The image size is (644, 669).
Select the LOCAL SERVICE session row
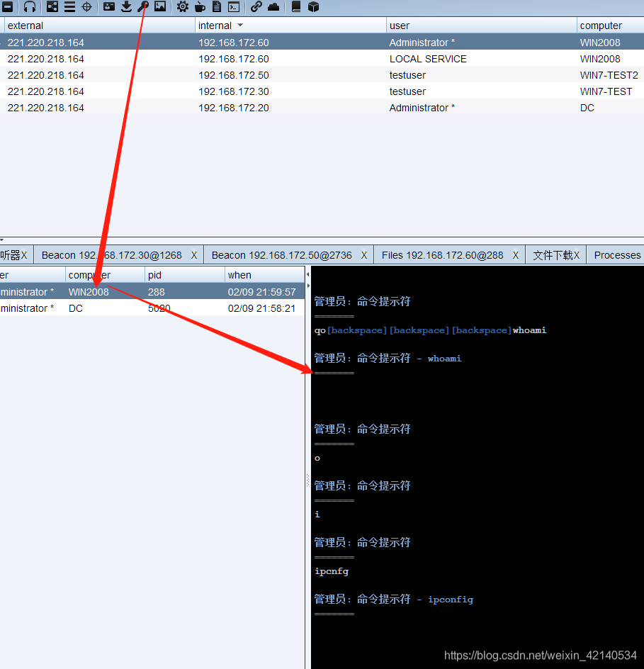(322, 58)
